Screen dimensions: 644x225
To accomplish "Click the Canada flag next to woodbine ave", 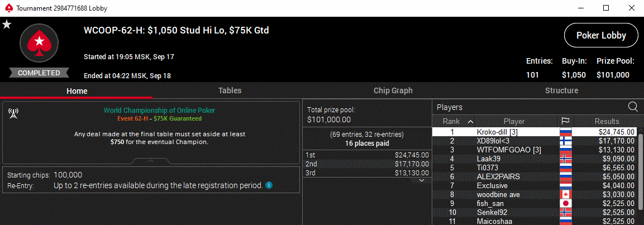I will [x=566, y=194].
